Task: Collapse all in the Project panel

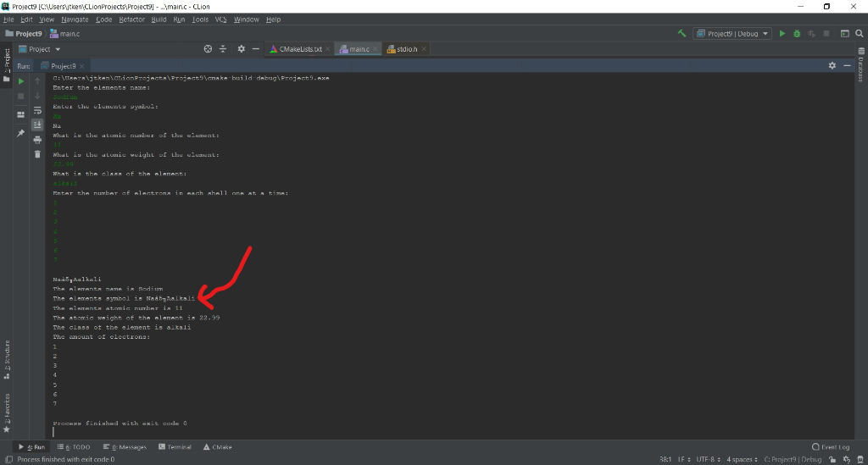Action: coord(223,48)
